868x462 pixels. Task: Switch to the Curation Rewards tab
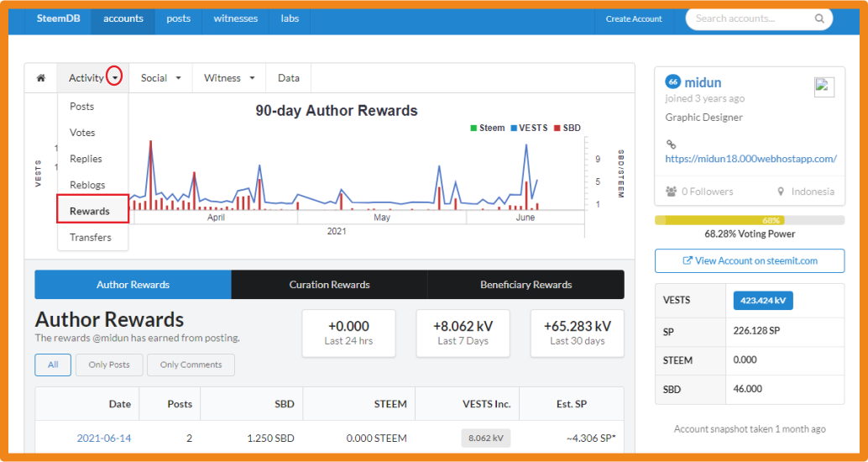[329, 285]
